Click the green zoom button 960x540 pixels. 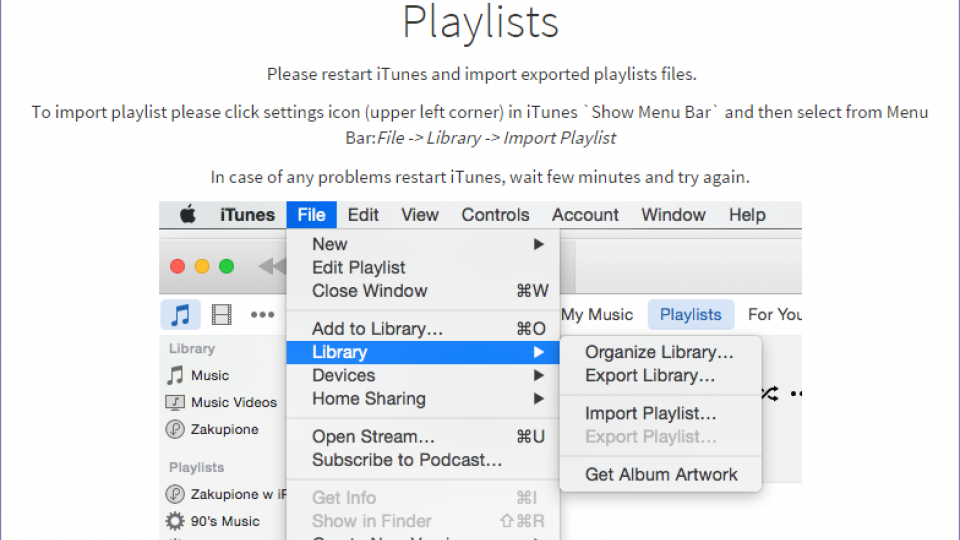point(227,266)
